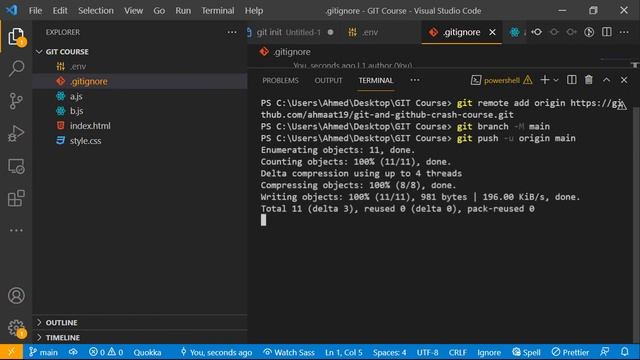Open the Search view icon
Screen dimensions: 640x360
pyautogui.click(x=16, y=68)
